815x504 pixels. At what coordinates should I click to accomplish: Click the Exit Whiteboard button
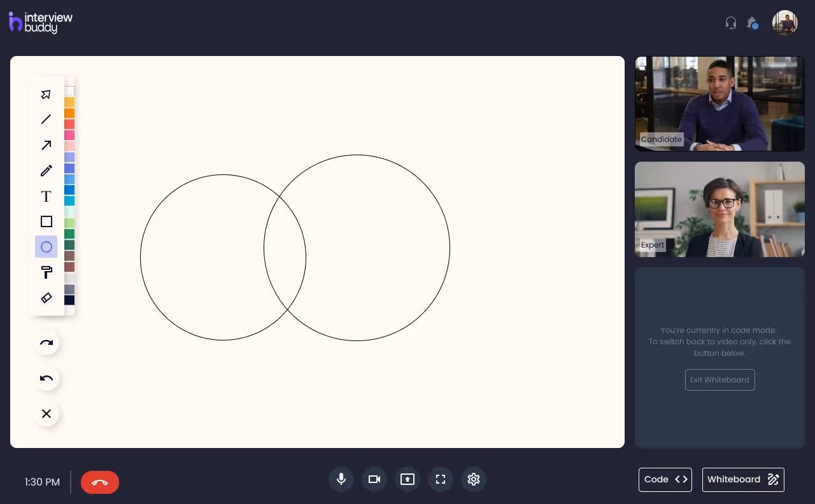click(x=719, y=380)
